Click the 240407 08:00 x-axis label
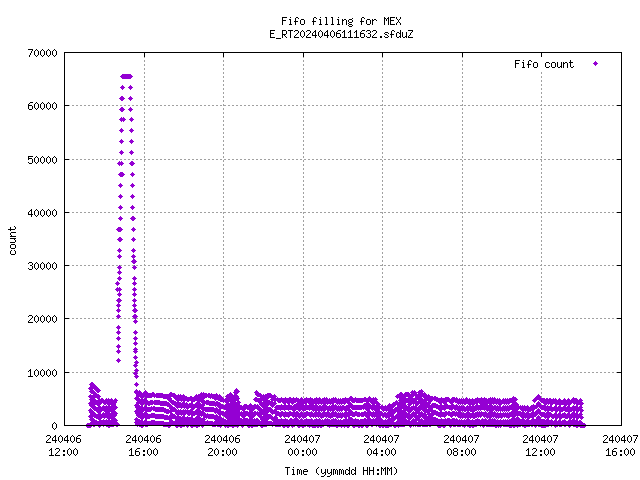The height and width of the screenshot is (480, 640). click(462, 446)
